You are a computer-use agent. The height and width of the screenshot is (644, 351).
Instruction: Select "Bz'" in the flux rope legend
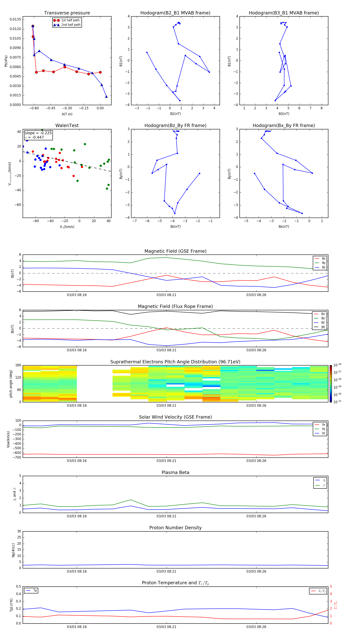pyautogui.click(x=320, y=323)
